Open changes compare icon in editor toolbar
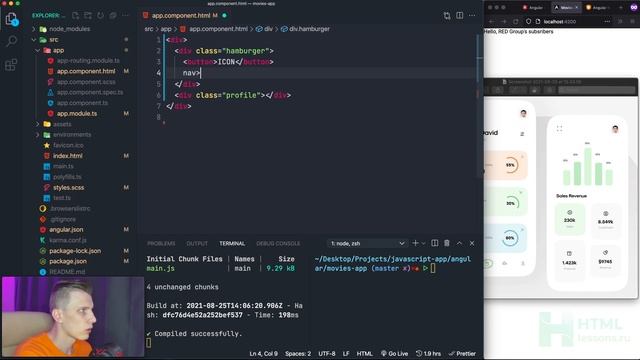Image resolution: width=640 pixels, height=360 pixels. pos(447,16)
